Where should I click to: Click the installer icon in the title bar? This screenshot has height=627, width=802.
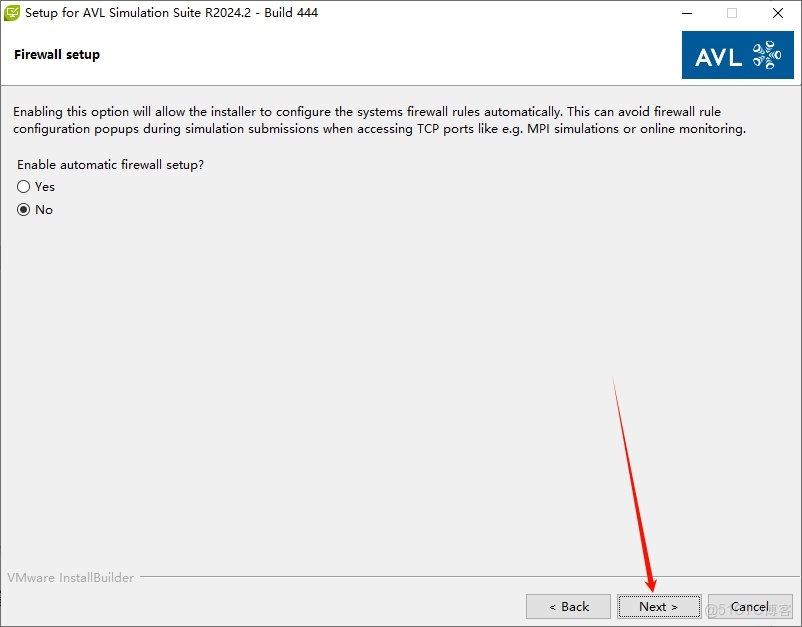tap(13, 14)
